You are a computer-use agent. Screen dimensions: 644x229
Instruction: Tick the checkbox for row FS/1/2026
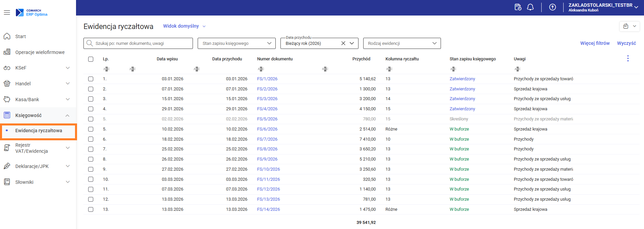click(91, 79)
